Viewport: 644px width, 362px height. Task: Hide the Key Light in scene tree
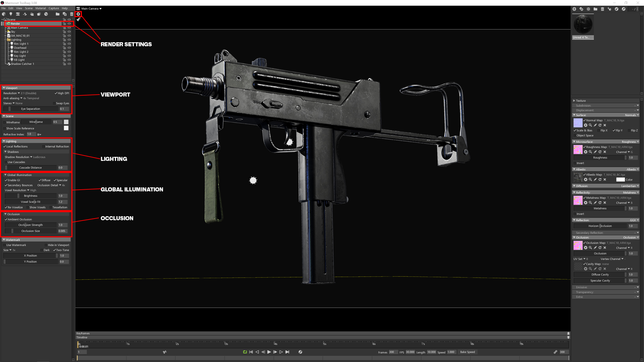click(69, 56)
